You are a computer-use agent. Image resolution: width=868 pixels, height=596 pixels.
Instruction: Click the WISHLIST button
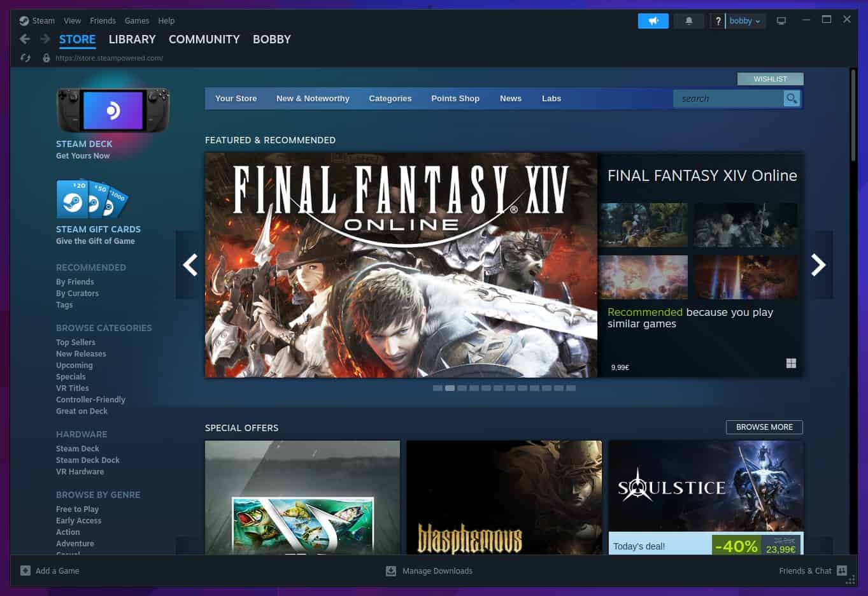tap(770, 78)
